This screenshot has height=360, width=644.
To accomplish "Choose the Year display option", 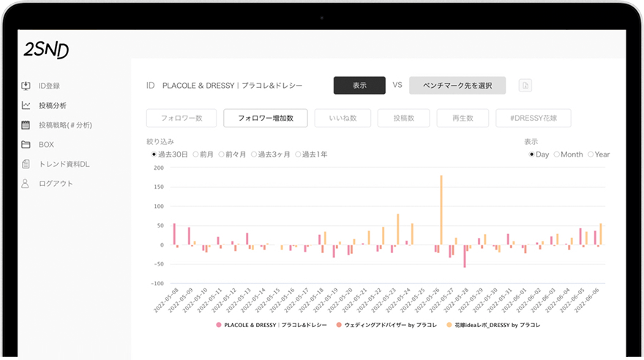I will click(591, 154).
